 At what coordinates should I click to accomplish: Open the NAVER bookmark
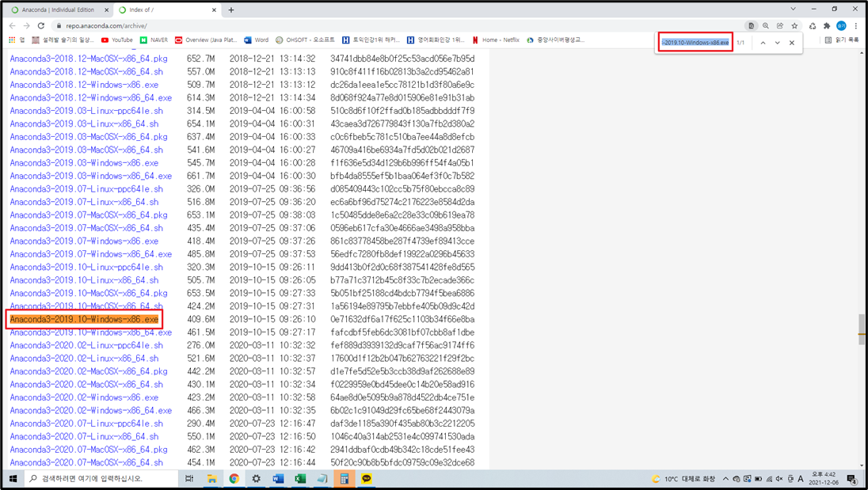tap(154, 40)
